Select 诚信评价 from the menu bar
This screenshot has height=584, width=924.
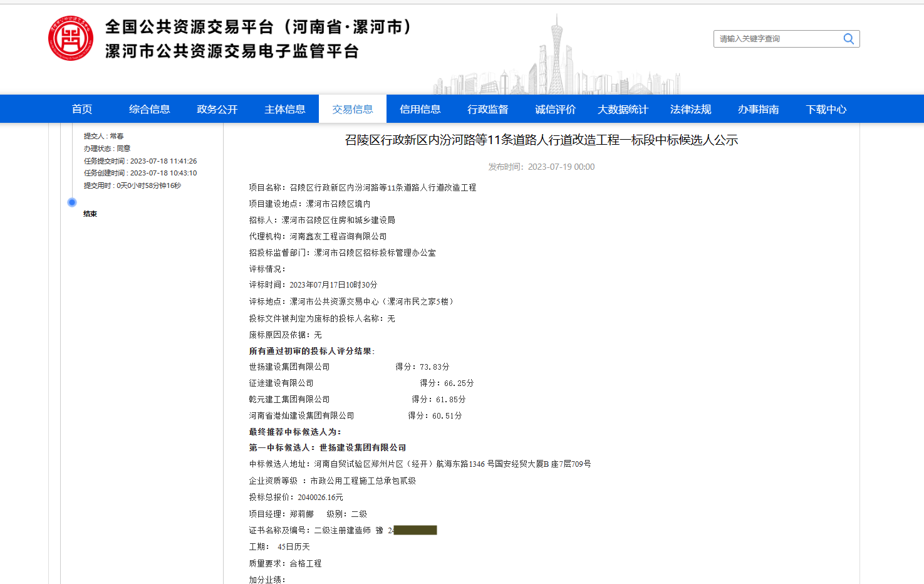pyautogui.click(x=555, y=108)
